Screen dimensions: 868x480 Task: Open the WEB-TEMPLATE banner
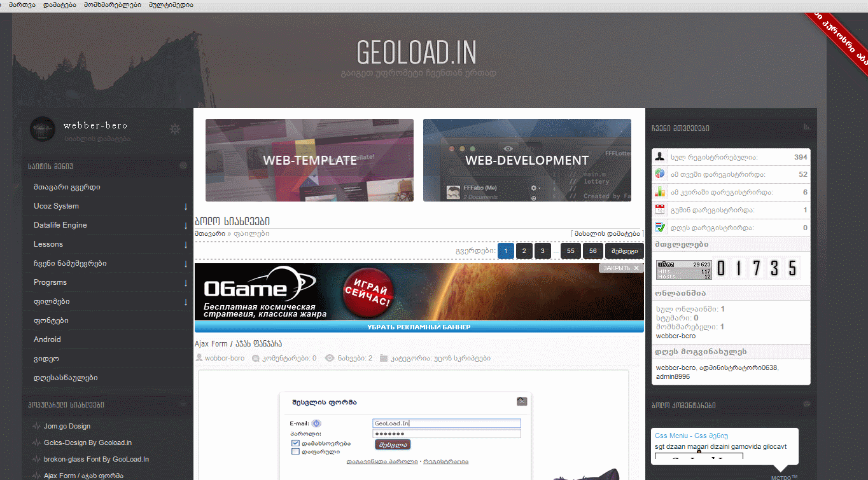click(x=309, y=160)
